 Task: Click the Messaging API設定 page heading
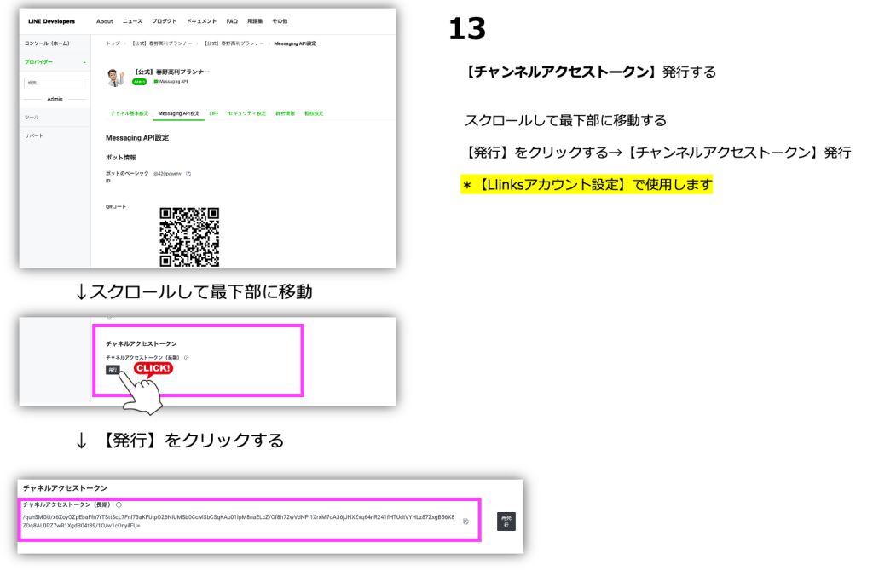[137, 138]
